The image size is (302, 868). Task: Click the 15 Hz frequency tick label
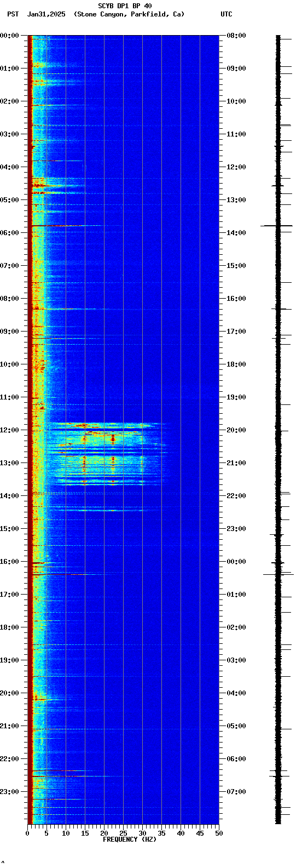pyautogui.click(x=85, y=833)
